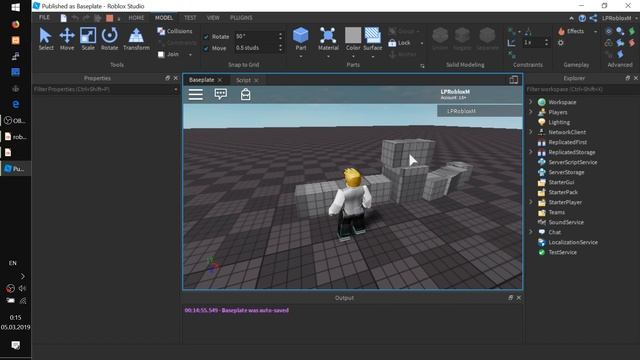This screenshot has width=640, height=360.
Task: Select TestService in Explorer
Action: pyautogui.click(x=562, y=252)
